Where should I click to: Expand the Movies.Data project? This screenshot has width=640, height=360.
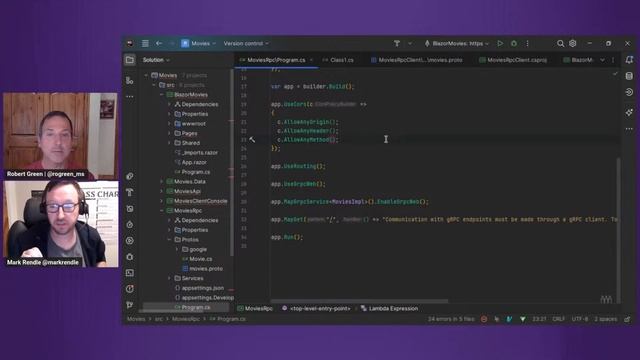(x=162, y=182)
